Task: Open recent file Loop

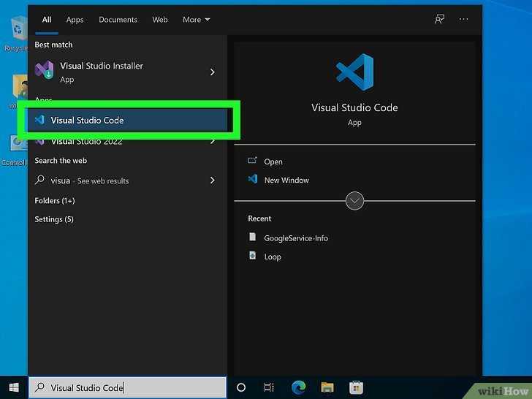Action: 273,256
